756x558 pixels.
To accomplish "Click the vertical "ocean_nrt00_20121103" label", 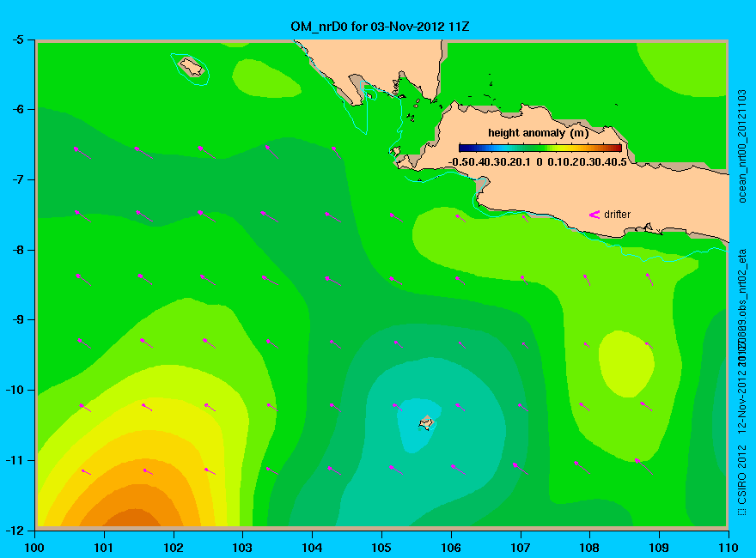I will [x=742, y=146].
